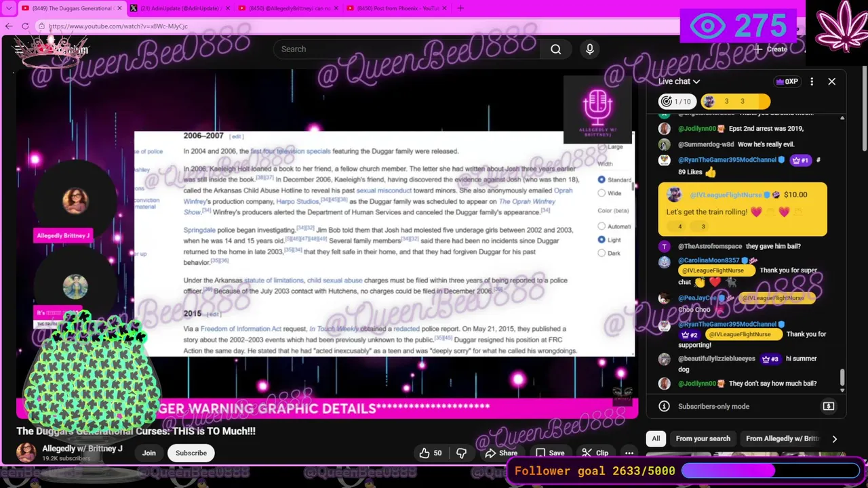This screenshot has width=868, height=488.
Task: Click the live chat scroll-up arrow
Action: click(842, 118)
